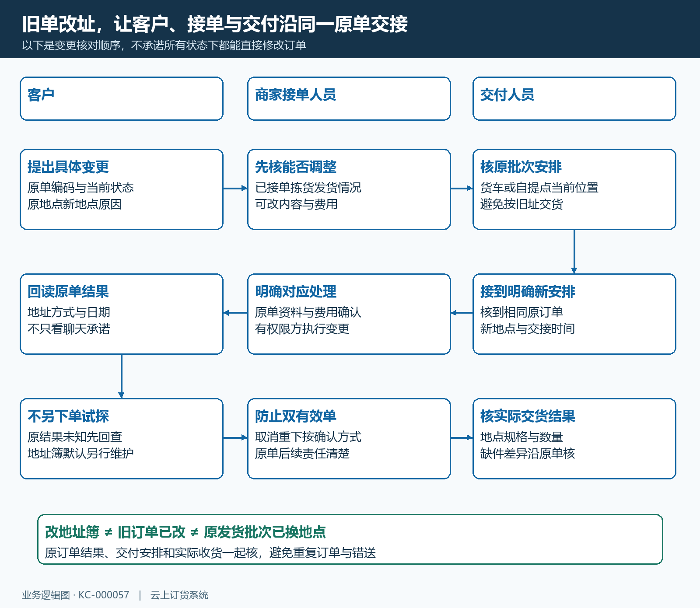Click the 核实际交货结果 step title
This screenshot has width=700, height=608.
tap(528, 416)
